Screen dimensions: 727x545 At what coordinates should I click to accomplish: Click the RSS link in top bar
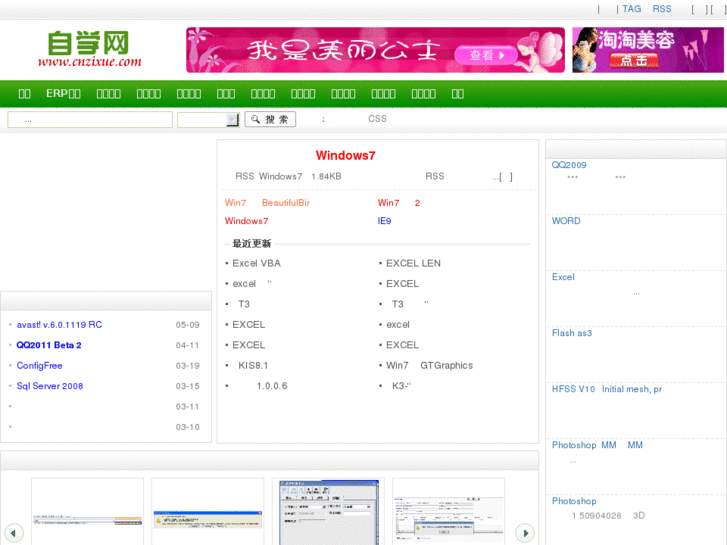pos(662,9)
